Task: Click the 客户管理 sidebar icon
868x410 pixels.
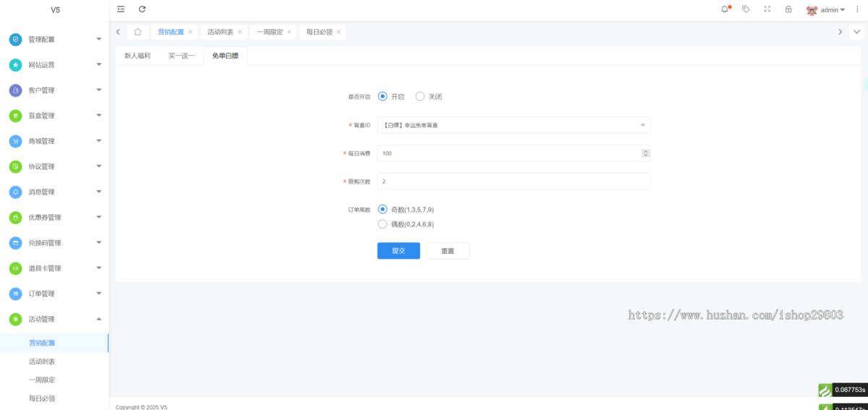Action: point(15,90)
